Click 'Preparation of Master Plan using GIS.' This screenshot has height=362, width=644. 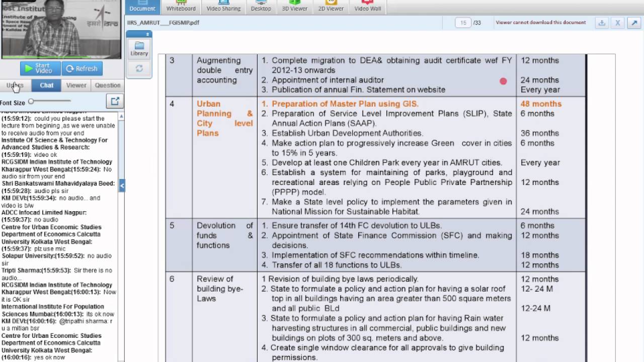tap(345, 104)
